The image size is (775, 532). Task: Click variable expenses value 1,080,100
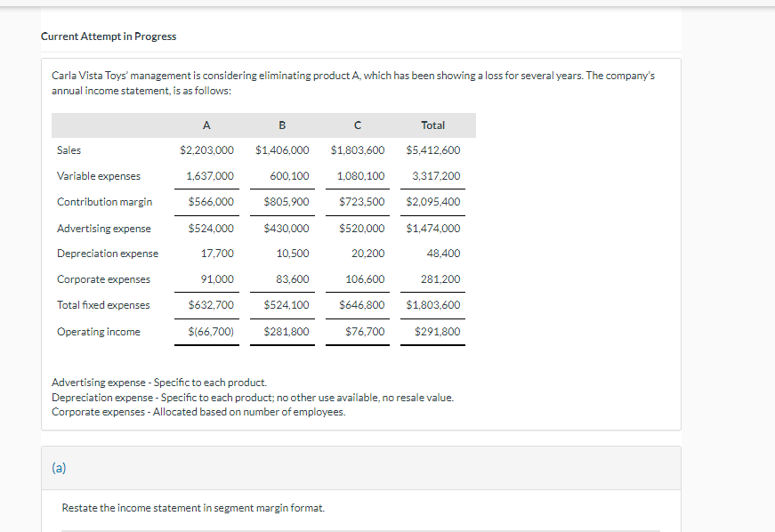(361, 176)
